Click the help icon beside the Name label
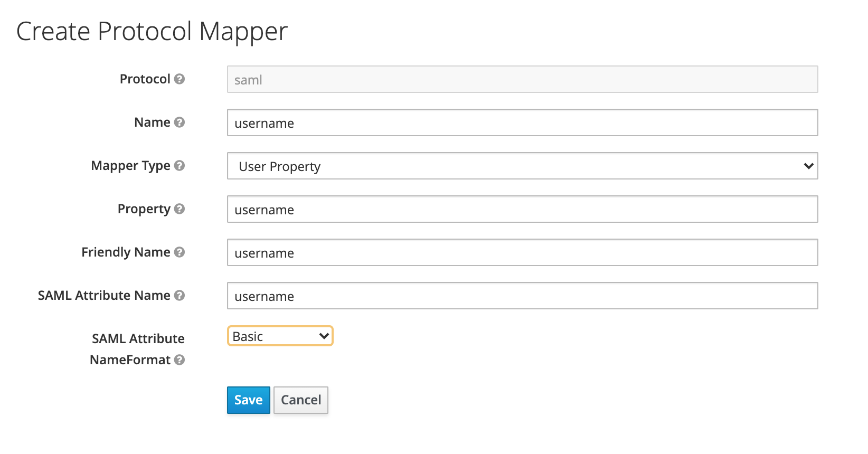The width and height of the screenshot is (868, 454). [x=180, y=122]
